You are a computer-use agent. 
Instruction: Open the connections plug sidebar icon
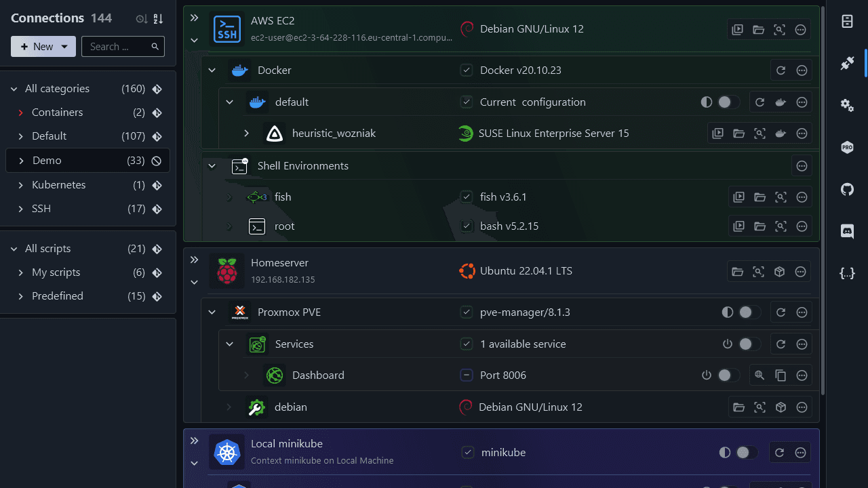pos(847,64)
